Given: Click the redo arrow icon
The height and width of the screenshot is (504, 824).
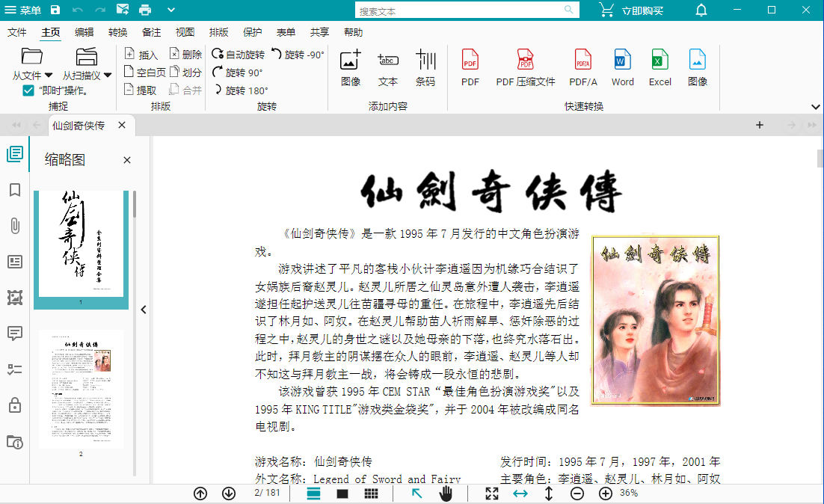Looking at the screenshot, I should [x=100, y=10].
